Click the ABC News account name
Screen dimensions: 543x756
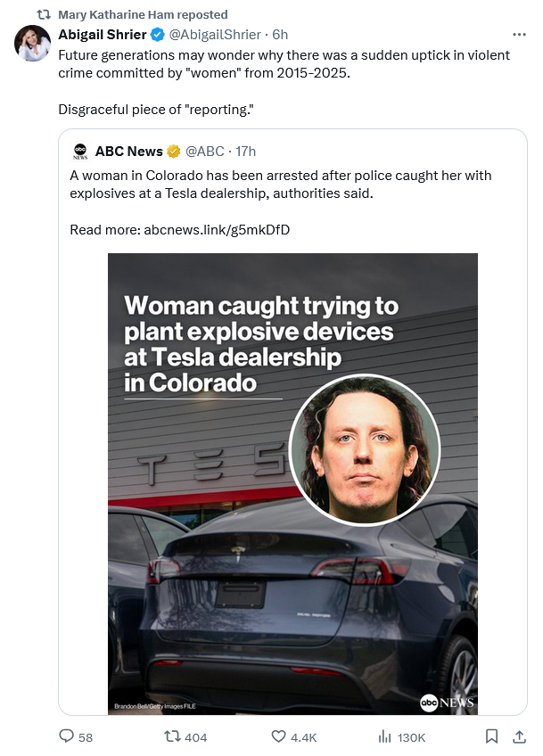(129, 152)
